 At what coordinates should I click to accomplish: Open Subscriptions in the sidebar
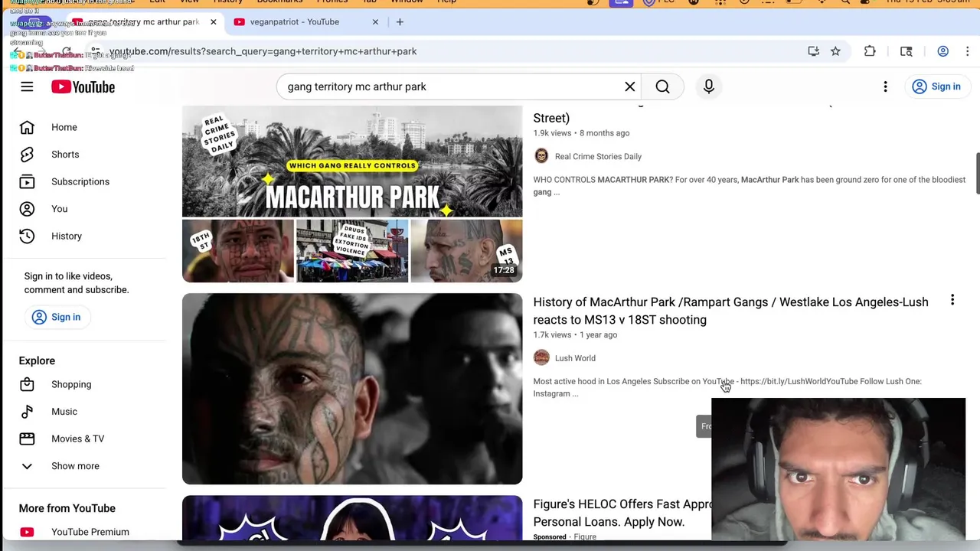[80, 181]
